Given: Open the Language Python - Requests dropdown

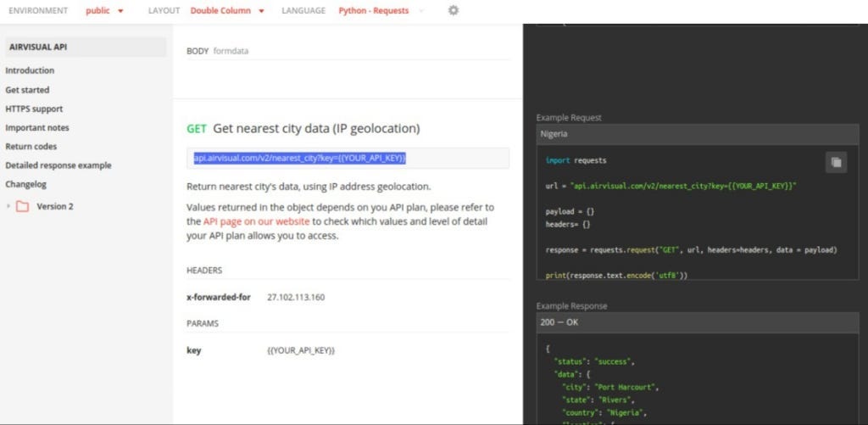Looking at the screenshot, I should click(381, 10).
